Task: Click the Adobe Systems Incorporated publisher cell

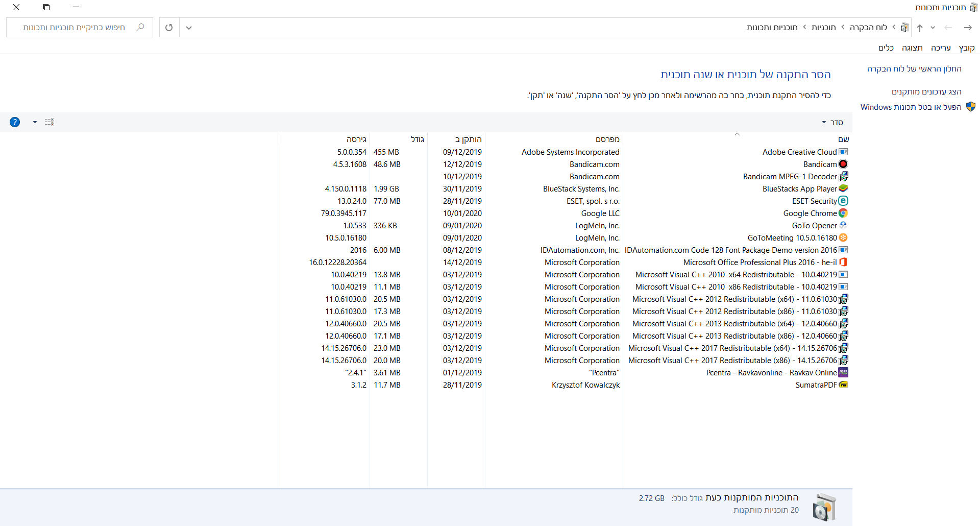Action: pyautogui.click(x=571, y=152)
